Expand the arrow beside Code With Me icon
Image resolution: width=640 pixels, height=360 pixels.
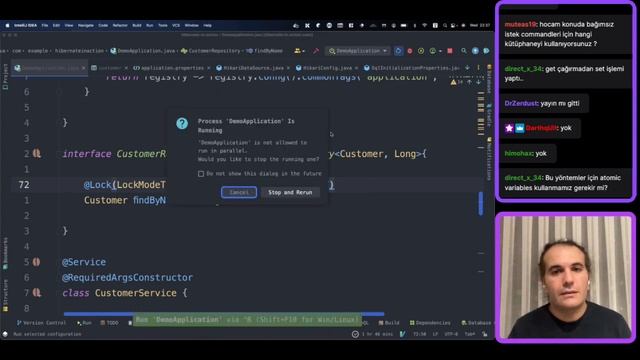point(304,51)
